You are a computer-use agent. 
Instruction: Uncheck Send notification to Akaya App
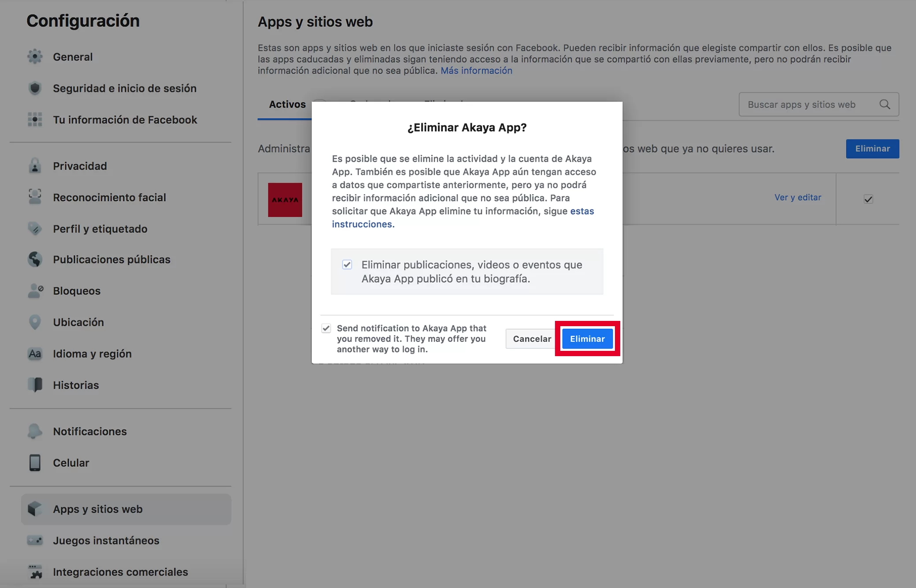click(326, 328)
